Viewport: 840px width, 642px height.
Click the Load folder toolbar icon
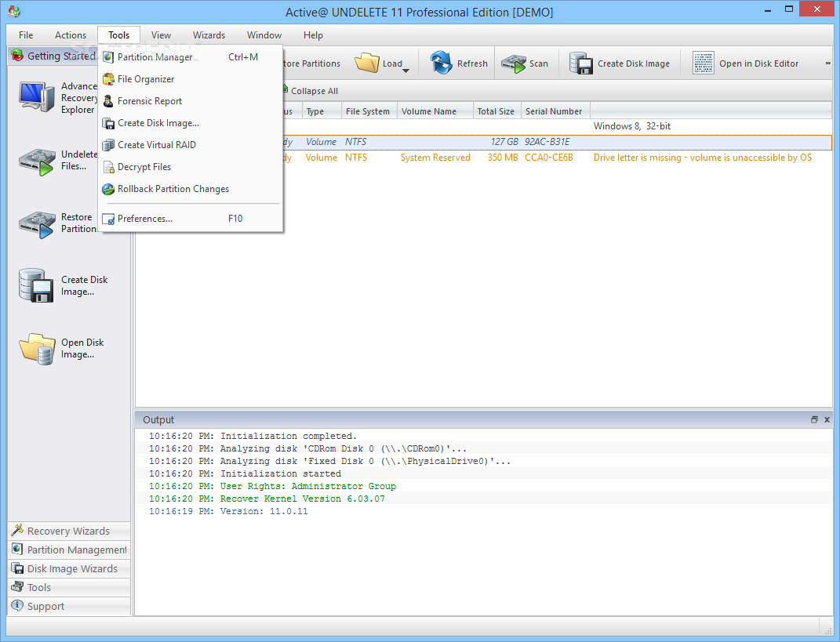(x=367, y=63)
